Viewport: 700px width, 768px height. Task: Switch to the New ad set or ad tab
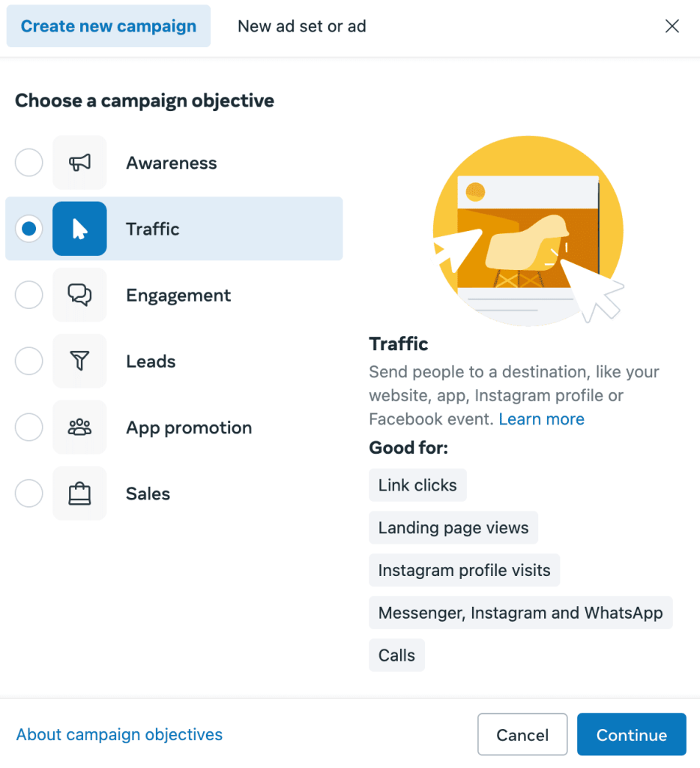(301, 25)
